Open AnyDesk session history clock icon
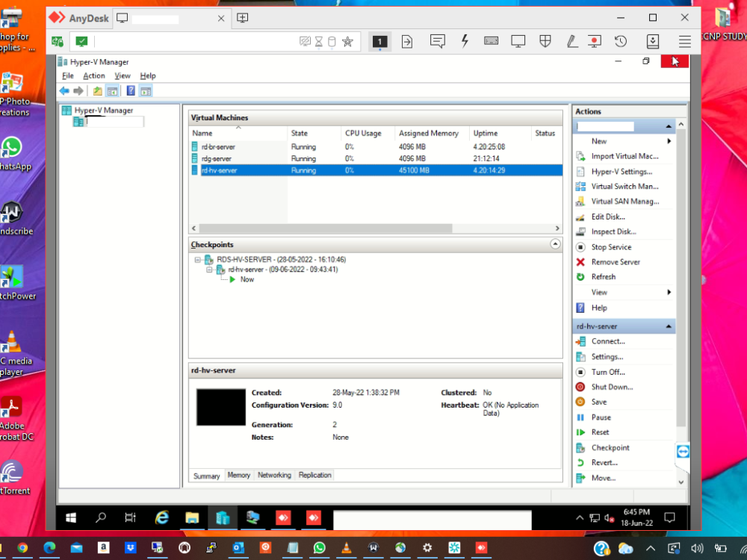 pos(620,41)
